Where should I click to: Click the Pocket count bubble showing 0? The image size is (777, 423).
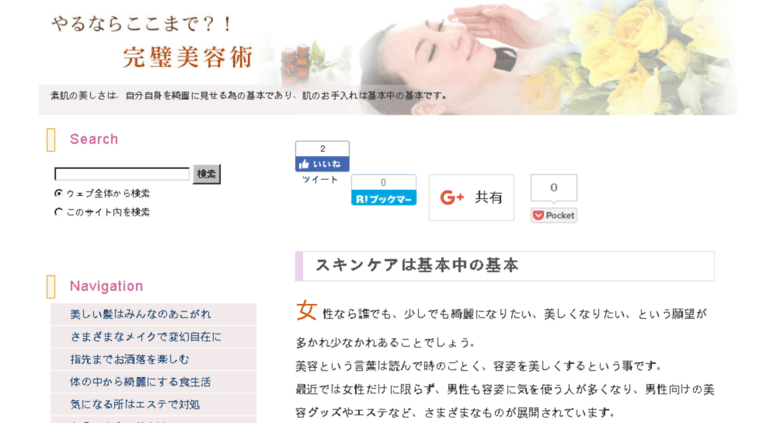tap(554, 188)
